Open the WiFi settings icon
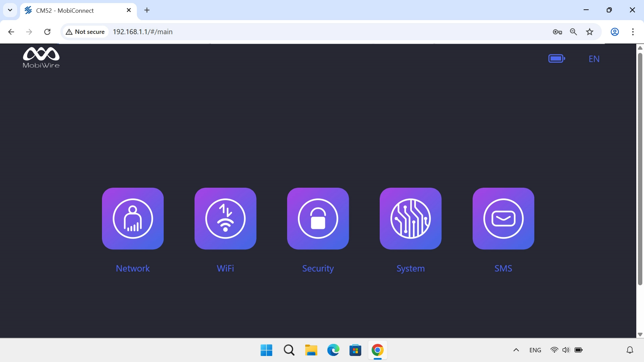This screenshot has width=644, height=362. [x=225, y=219]
